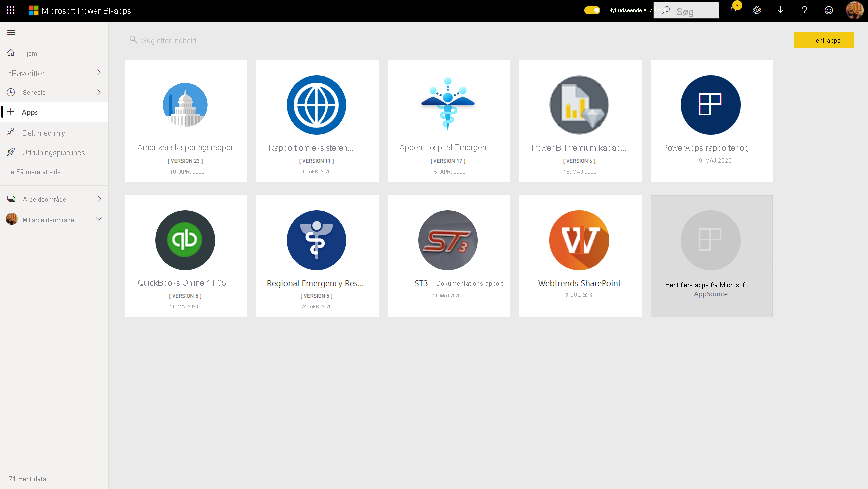Click the Amerikansk sporingsrapport title
Screen dimensions: 868x489
(190, 148)
